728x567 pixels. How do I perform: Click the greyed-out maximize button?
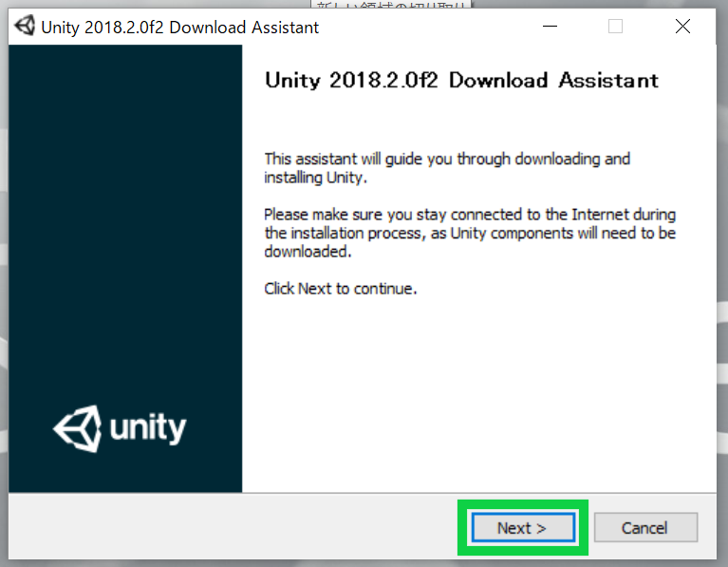coord(615,27)
